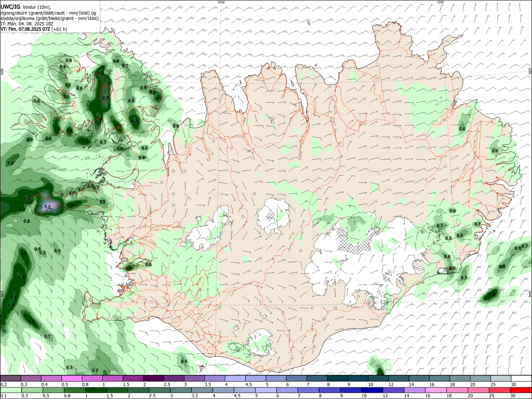This screenshot has height=399, width=532.
Task: Pick the palest green swatch starting at 0.1
Action: (11, 390)
